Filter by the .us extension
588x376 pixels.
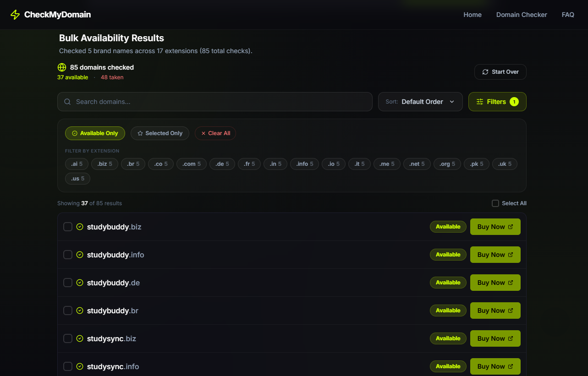(x=77, y=179)
